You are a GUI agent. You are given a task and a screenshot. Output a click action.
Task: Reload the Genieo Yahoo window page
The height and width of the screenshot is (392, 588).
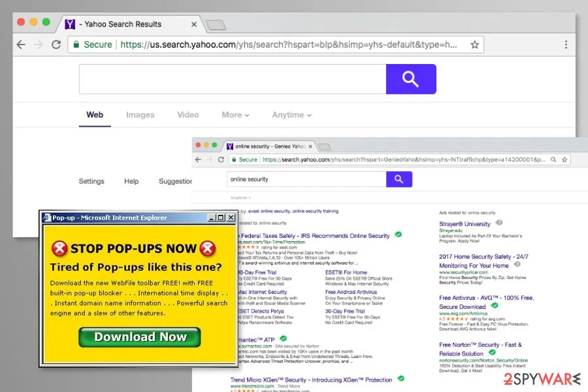(221, 159)
